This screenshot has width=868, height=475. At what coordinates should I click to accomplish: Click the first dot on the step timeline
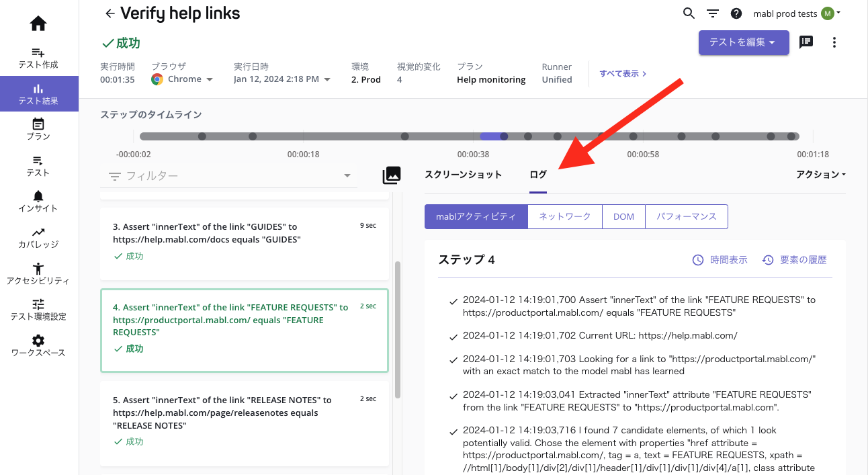pos(202,136)
